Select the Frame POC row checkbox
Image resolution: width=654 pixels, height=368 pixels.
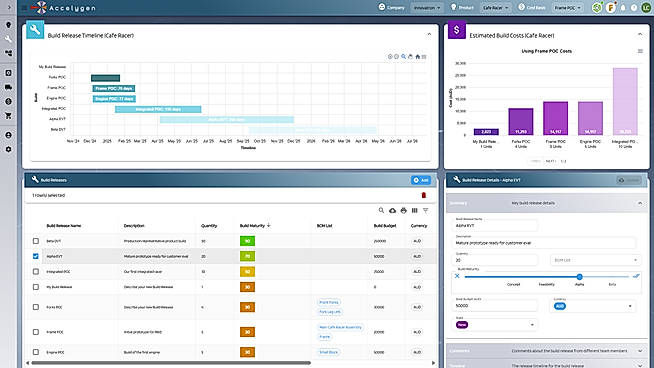pos(36,332)
